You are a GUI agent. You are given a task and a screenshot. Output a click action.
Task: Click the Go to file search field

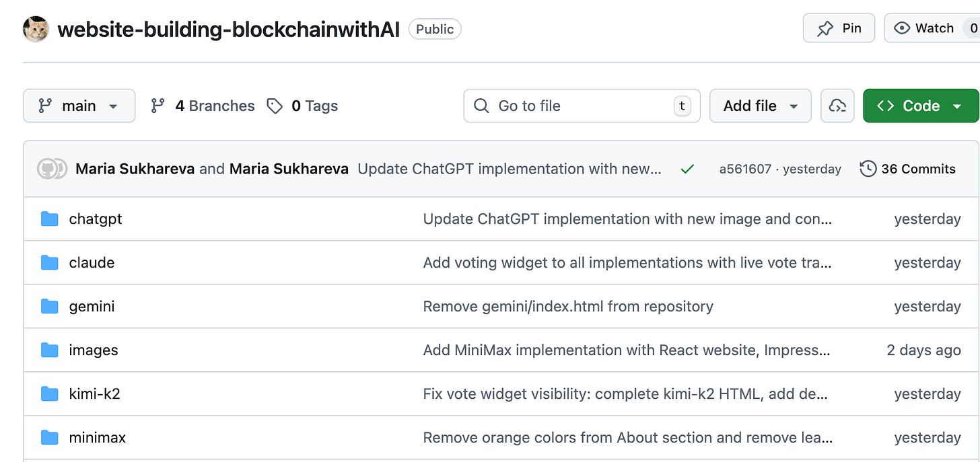[x=582, y=106]
